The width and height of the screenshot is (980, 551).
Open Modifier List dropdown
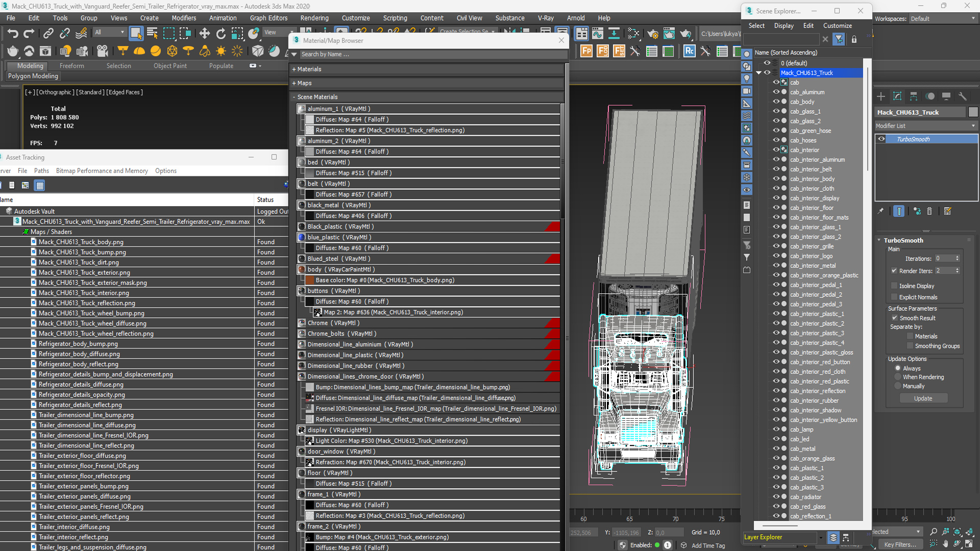926,126
